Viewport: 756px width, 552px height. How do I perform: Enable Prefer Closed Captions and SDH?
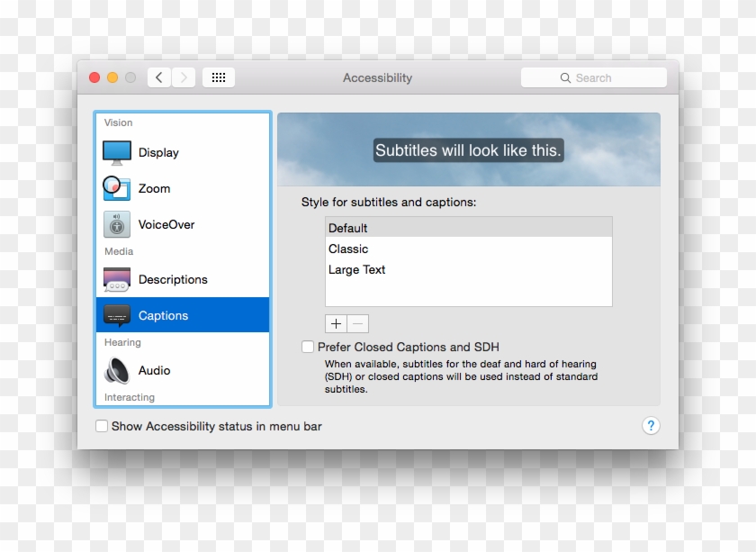308,347
